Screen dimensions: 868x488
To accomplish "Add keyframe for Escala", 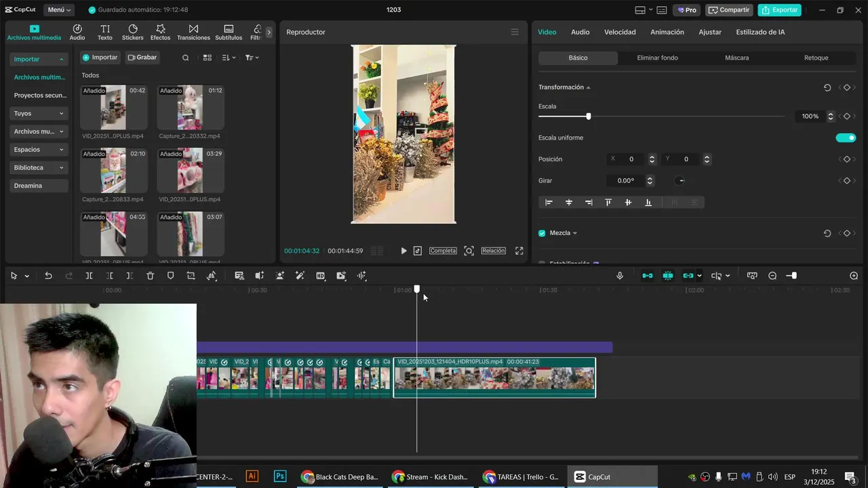I will (x=847, y=117).
